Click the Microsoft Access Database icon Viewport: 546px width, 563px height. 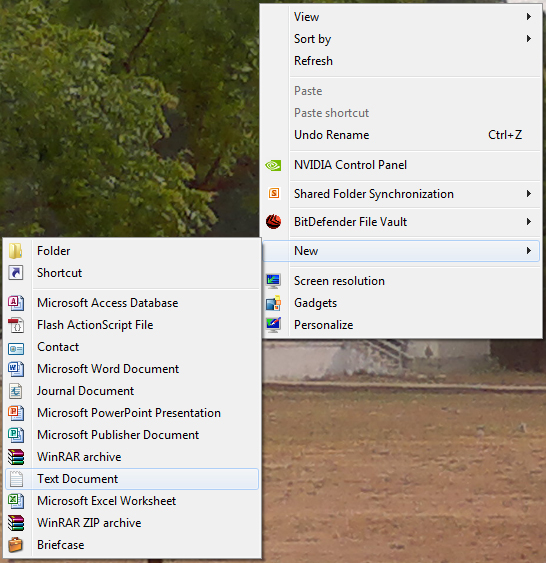[x=16, y=303]
